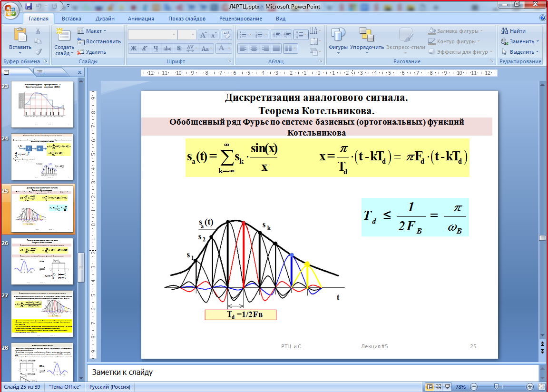The width and height of the screenshot is (548, 392).
Task: Click the PowerPoint Help question mark icon
Action: click(x=543, y=18)
